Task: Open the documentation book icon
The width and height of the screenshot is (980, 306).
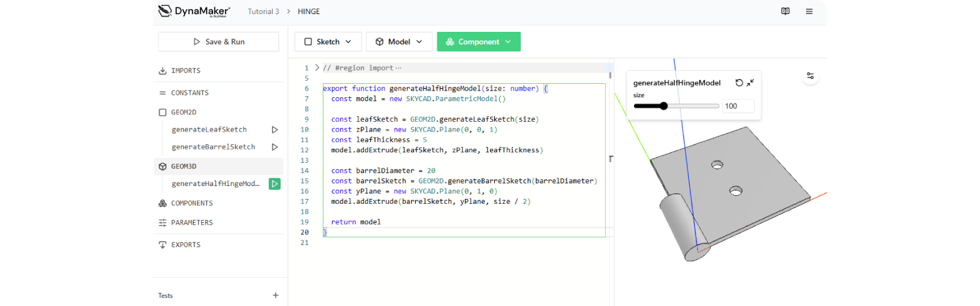Action: pyautogui.click(x=785, y=12)
